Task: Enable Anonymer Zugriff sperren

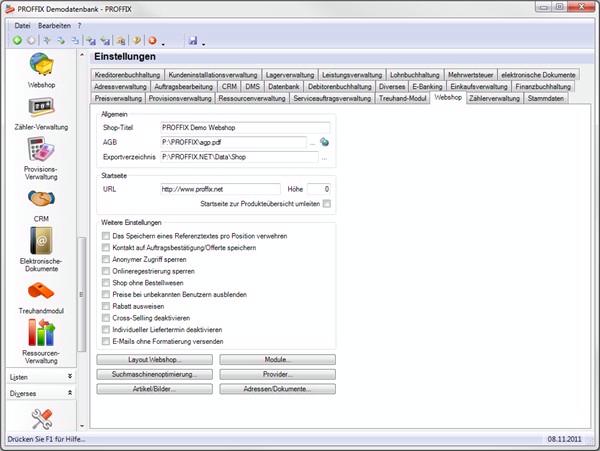Action: click(106, 259)
